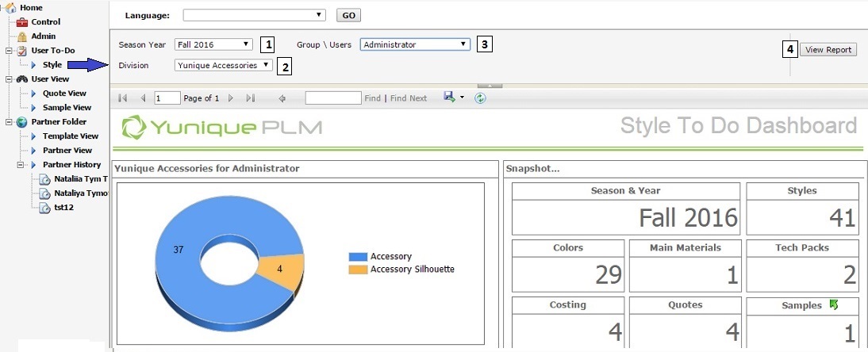Screen dimensions: 868x352
Task: Go to last report page
Action: click(x=250, y=98)
